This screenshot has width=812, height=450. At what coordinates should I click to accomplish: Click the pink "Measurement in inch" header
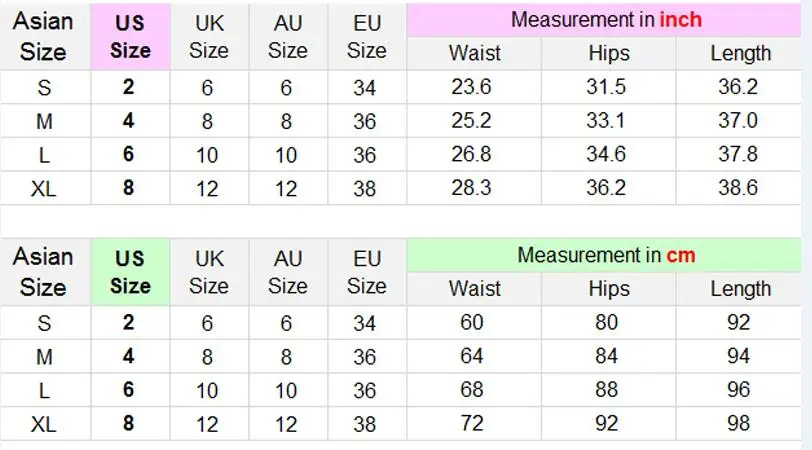606,20
